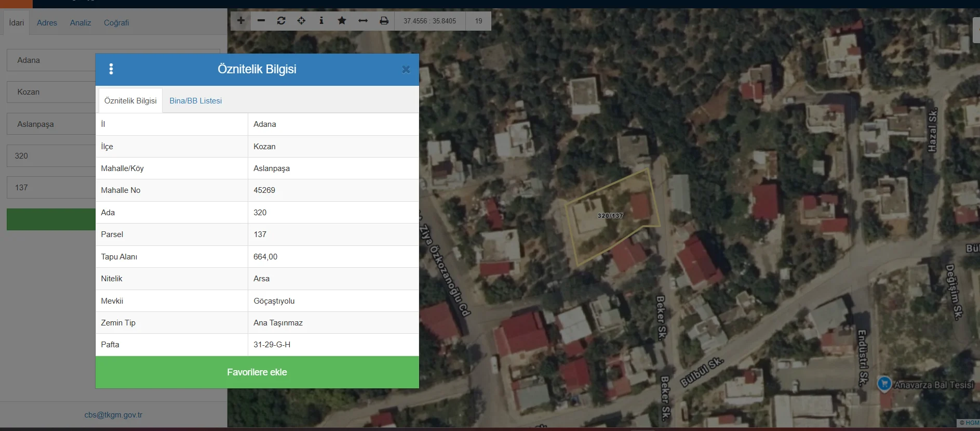Click the Ada value 320 in table

pos(260,213)
